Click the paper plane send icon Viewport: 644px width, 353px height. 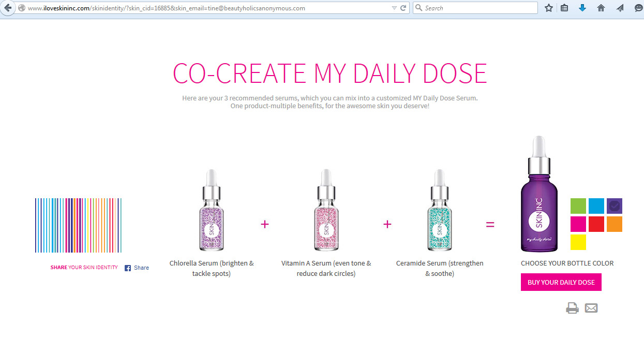(620, 8)
